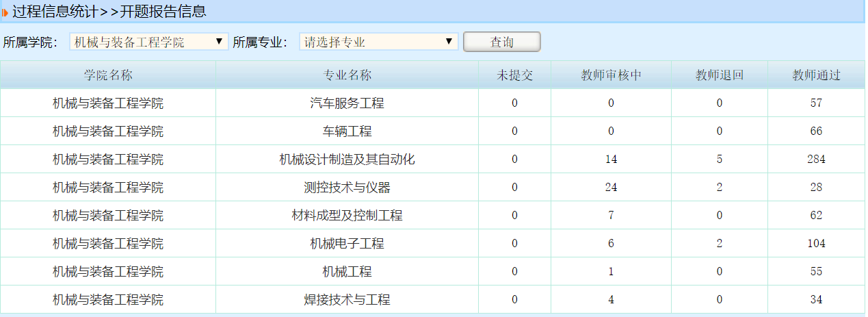
Task: Expand the 请选择专业 dropdown
Action: point(378,42)
